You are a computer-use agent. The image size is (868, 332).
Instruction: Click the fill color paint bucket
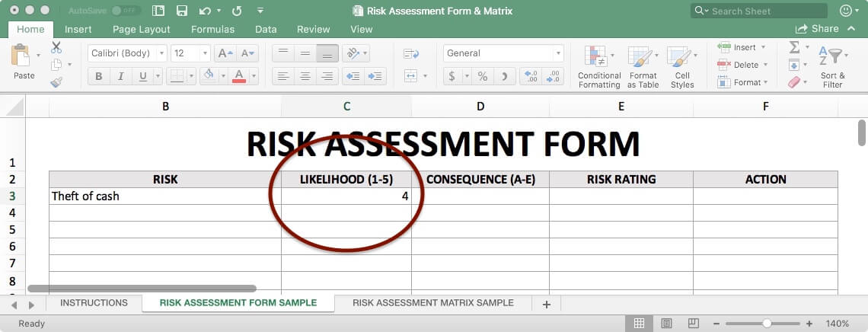click(209, 75)
